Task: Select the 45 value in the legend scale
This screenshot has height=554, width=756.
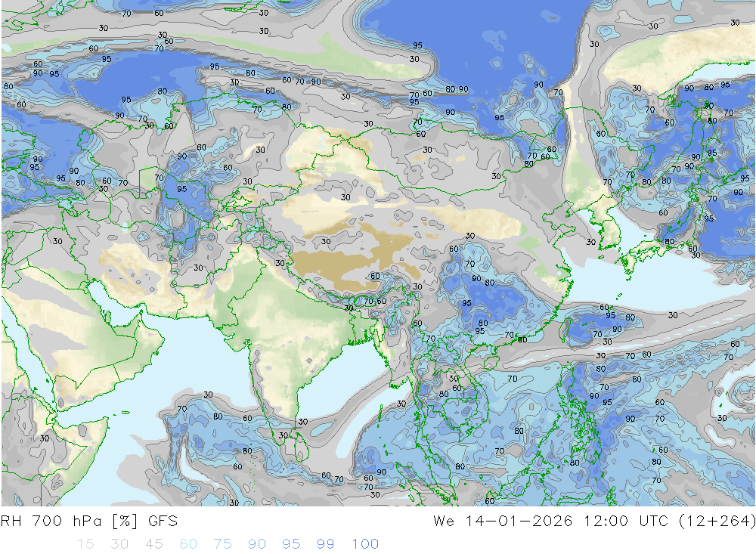Action: pyautogui.click(x=154, y=544)
